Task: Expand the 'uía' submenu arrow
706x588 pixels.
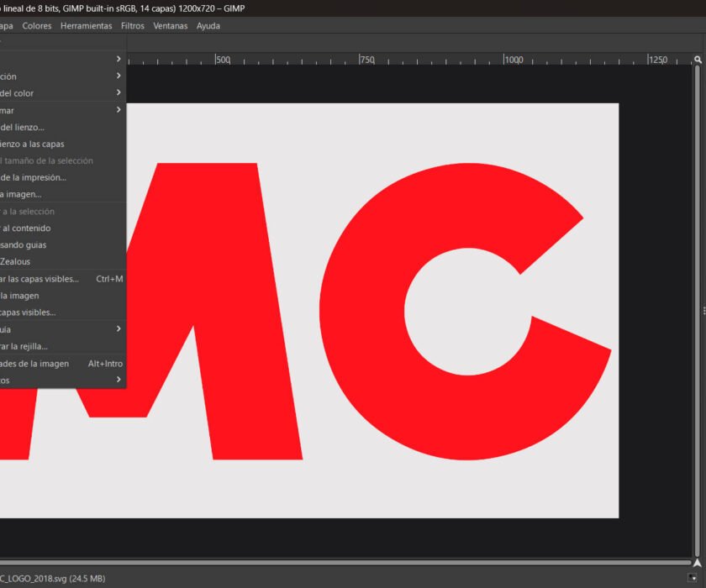Action: pyautogui.click(x=119, y=329)
